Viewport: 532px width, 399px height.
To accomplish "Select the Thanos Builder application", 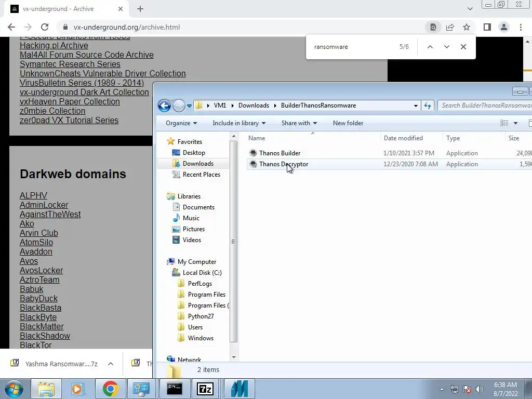I will [x=280, y=153].
